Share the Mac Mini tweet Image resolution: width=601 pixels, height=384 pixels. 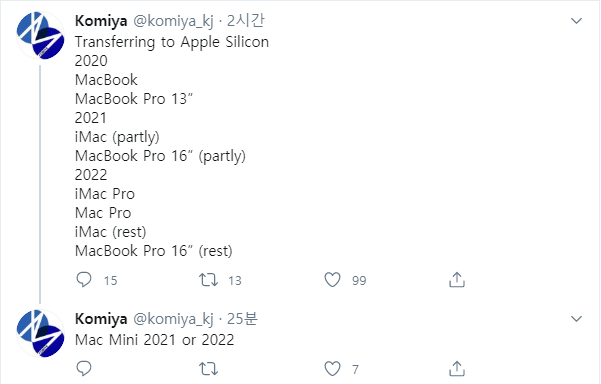coord(457,369)
